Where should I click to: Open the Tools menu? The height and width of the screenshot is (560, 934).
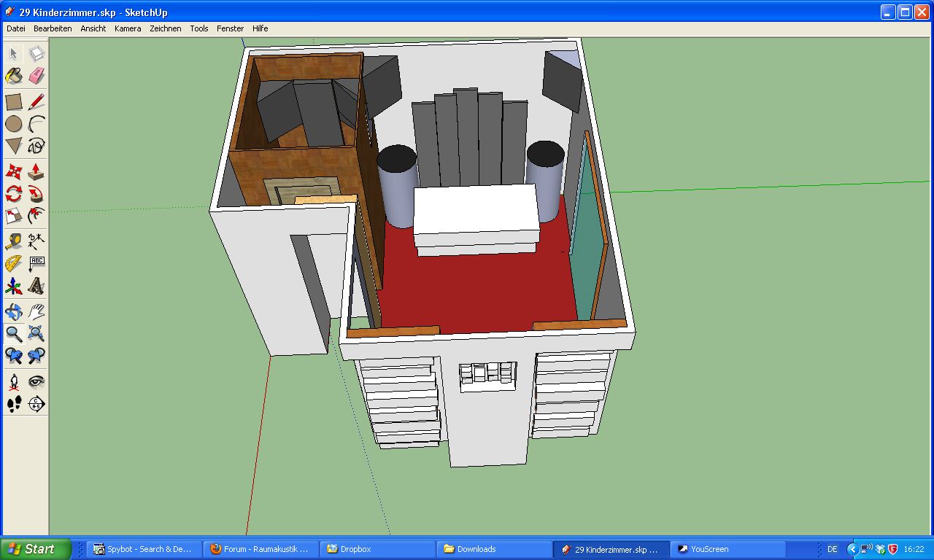[199, 28]
